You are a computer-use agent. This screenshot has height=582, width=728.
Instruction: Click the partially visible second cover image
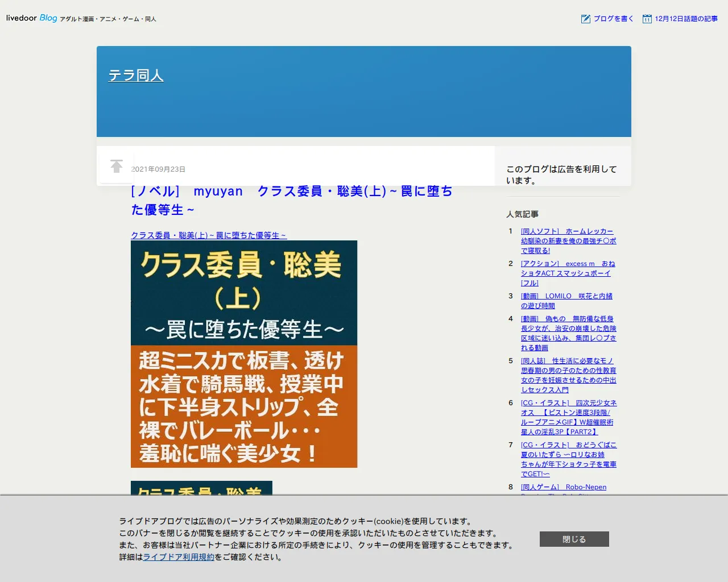[201, 488]
